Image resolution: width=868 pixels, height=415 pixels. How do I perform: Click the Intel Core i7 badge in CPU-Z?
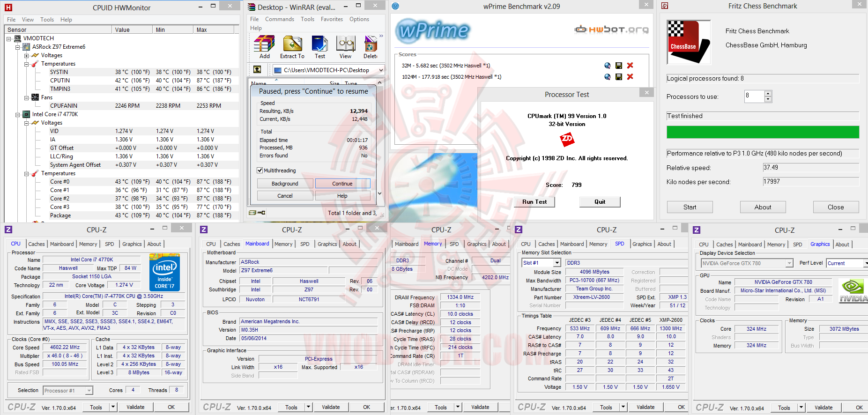pyautogui.click(x=164, y=272)
